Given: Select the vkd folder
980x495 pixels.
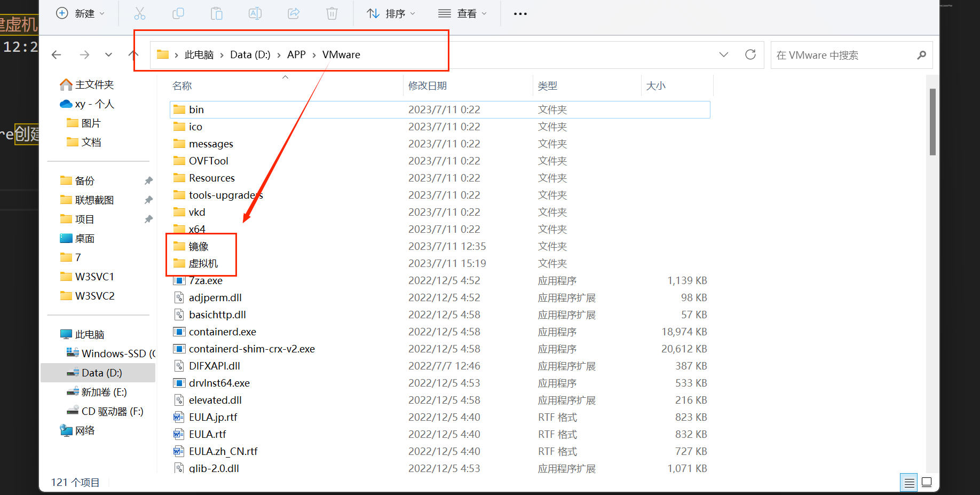Looking at the screenshot, I should pos(189,212).
